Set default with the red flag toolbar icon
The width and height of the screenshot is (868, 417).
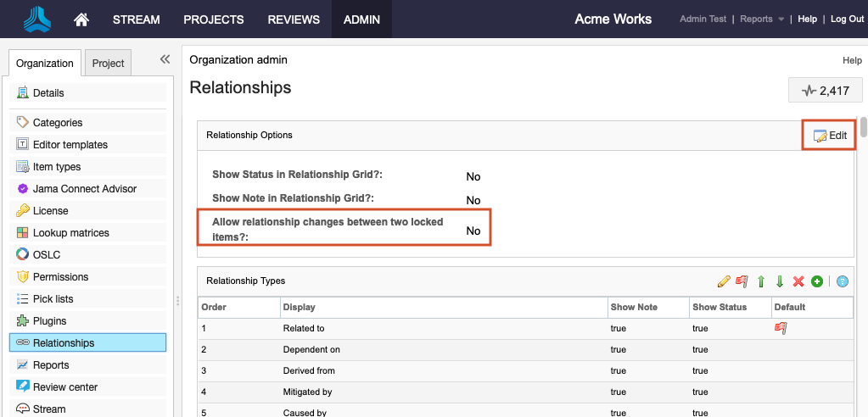coord(742,281)
